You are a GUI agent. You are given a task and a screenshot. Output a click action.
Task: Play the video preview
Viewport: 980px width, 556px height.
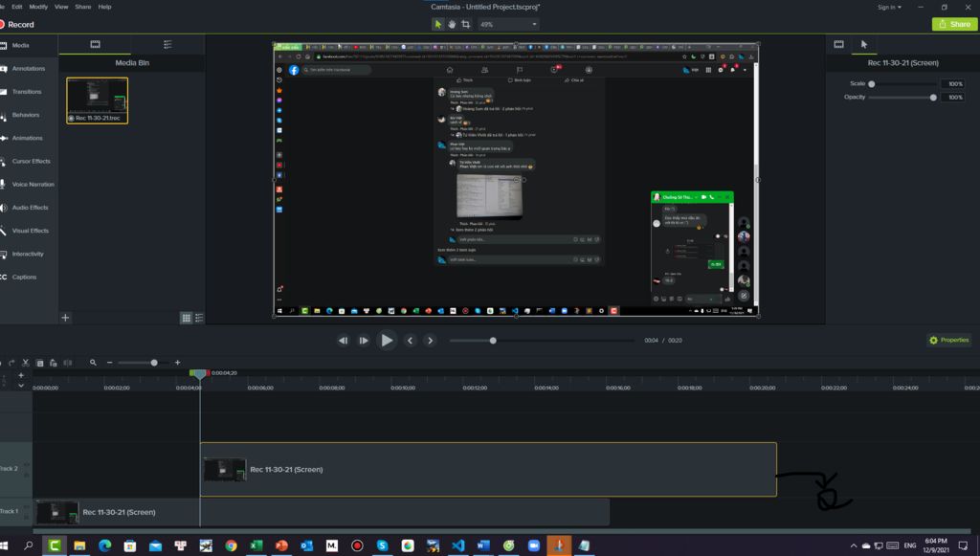[387, 341]
